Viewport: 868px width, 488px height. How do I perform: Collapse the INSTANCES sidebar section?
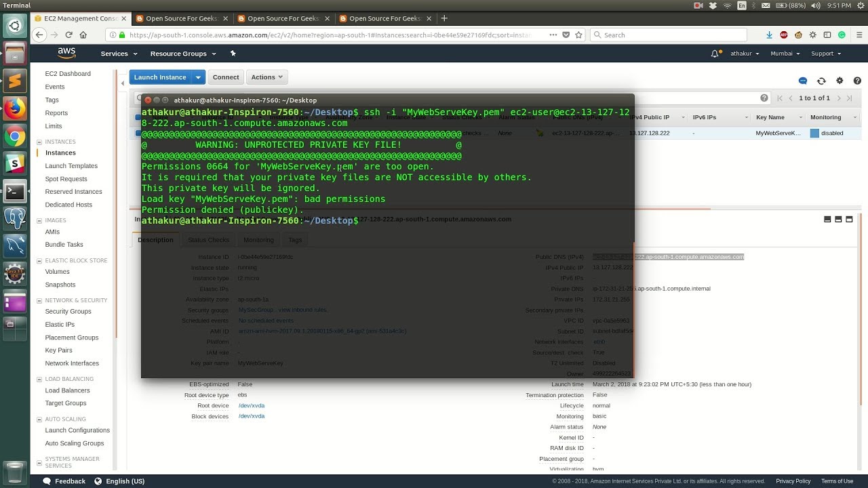click(40, 142)
